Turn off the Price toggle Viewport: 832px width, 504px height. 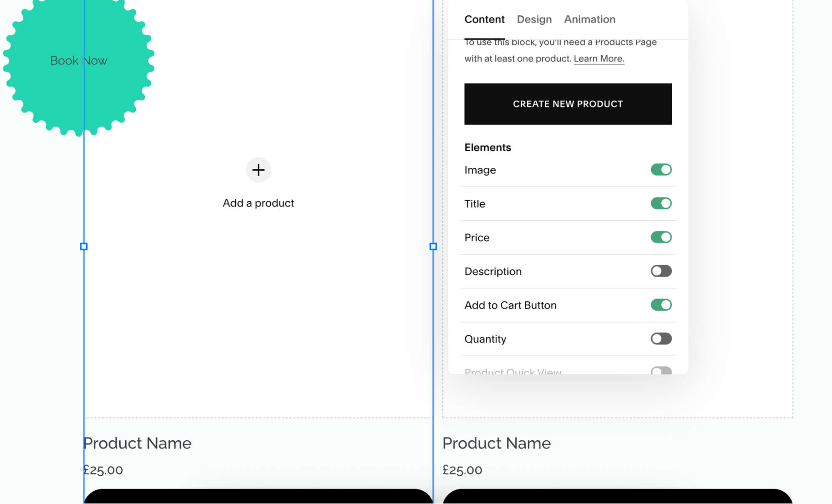point(661,237)
